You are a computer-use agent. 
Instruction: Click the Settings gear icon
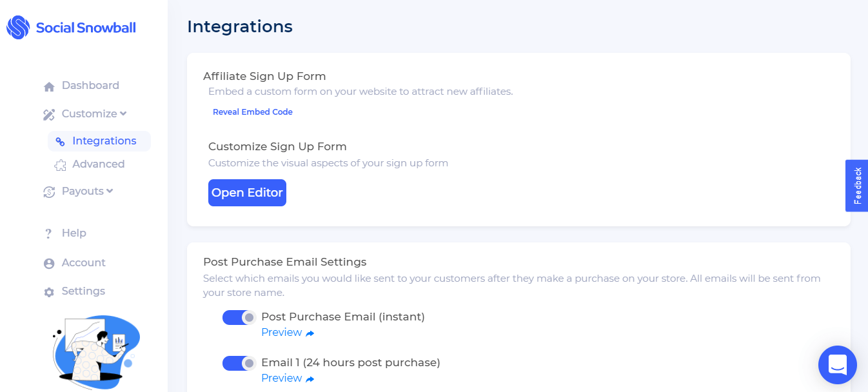(x=49, y=292)
